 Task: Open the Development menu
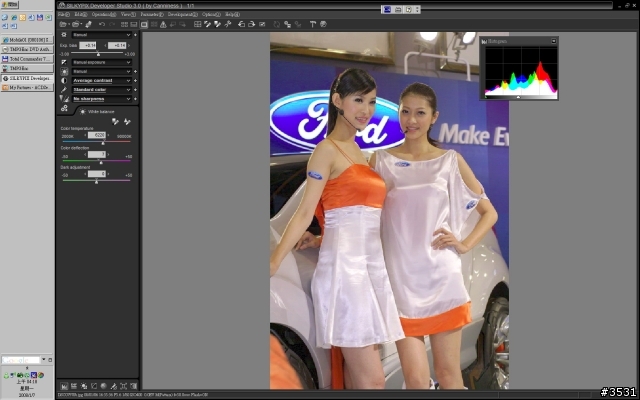coord(183,14)
